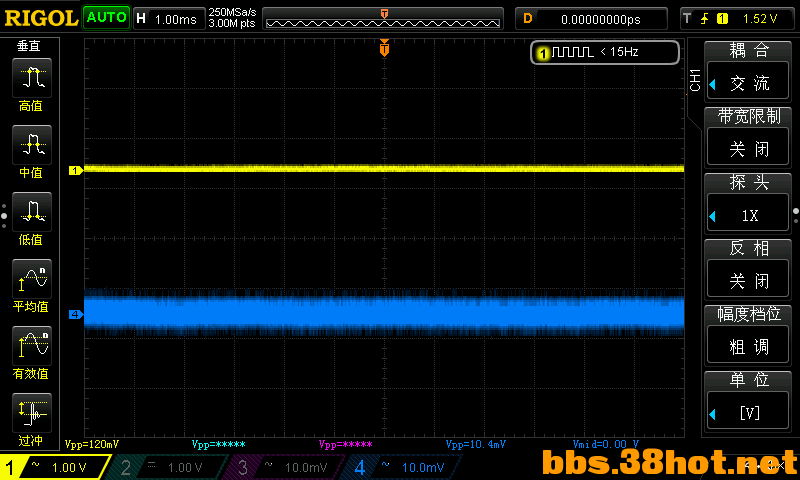Toggle 反相 invert setting 关闭
Viewport: 800px width, 480px height.
coord(748,269)
